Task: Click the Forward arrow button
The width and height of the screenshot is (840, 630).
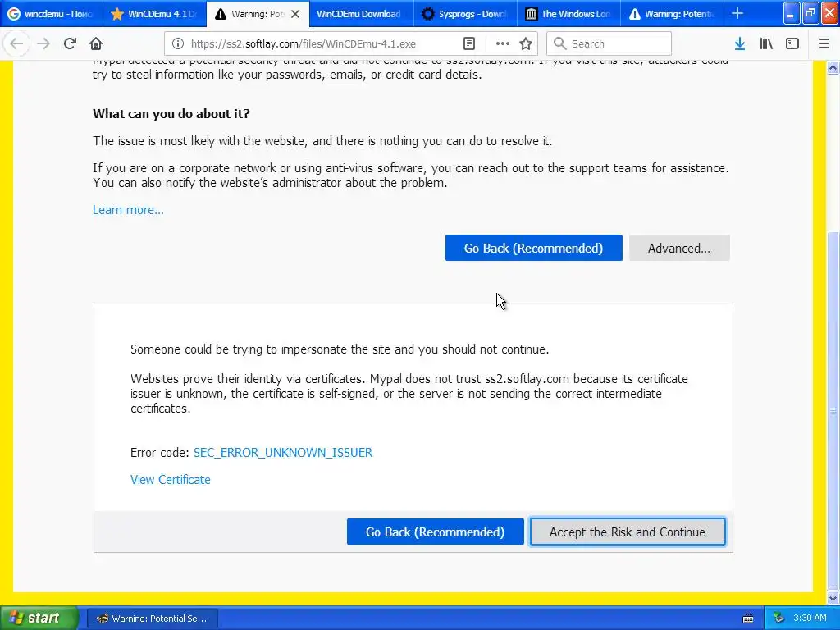Action: (x=43, y=43)
